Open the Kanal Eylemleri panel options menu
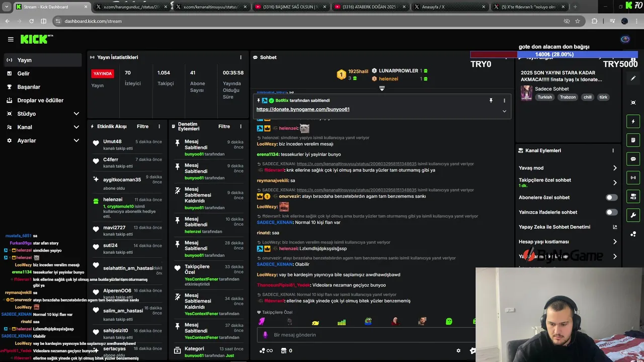This screenshot has height=362, width=644. click(613, 150)
